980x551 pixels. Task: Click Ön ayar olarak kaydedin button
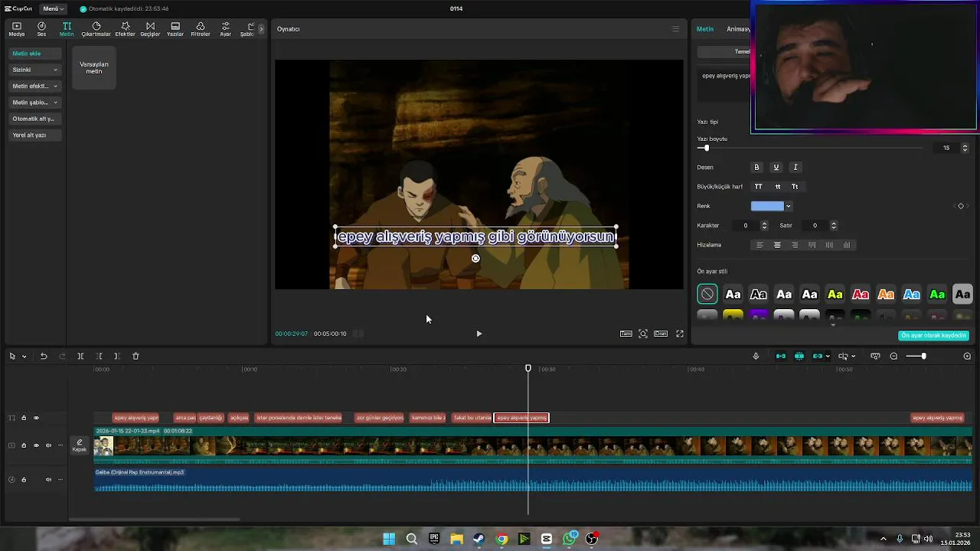pos(933,335)
